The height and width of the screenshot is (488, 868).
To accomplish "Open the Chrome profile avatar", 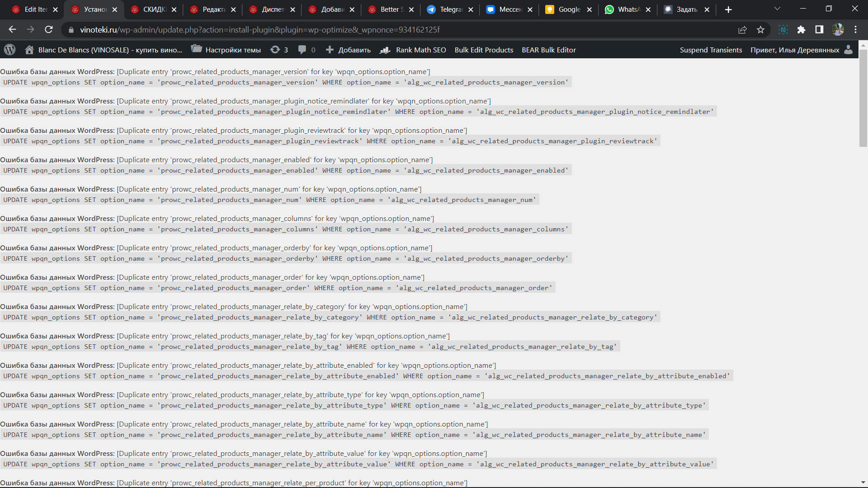I will (838, 30).
